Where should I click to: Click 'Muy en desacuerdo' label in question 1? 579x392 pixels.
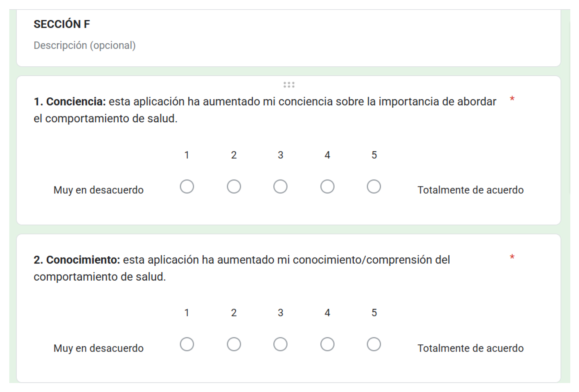pos(98,190)
